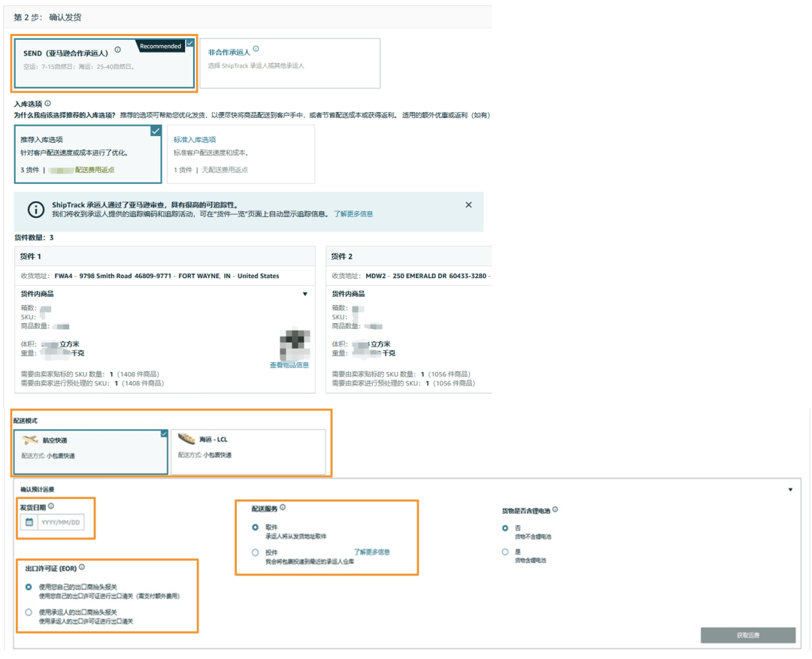
Task: Click the YYYY/MM/DD ship date input
Action: pyautogui.click(x=61, y=522)
